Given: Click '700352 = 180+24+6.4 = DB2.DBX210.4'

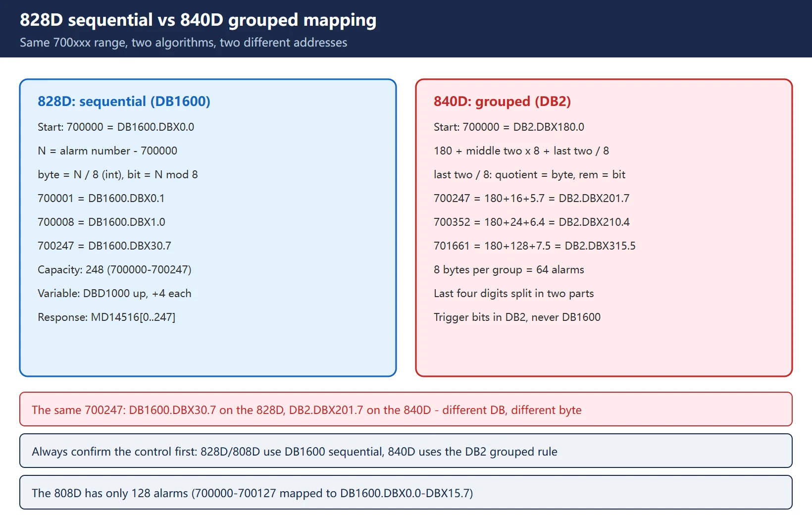Looking at the screenshot, I should click(532, 222).
